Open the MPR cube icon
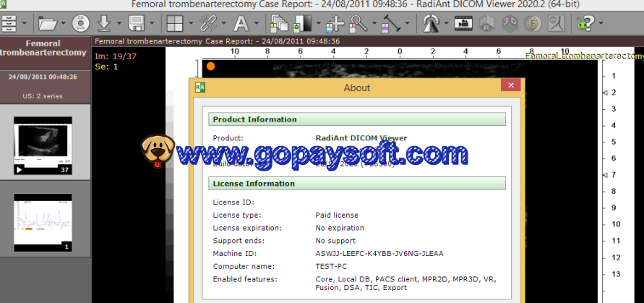 (x=486, y=23)
